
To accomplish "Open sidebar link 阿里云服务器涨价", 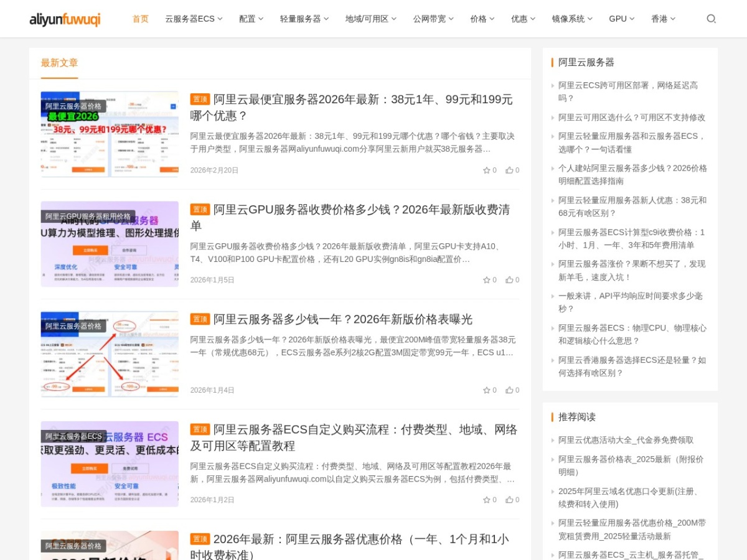I will 632,271.
